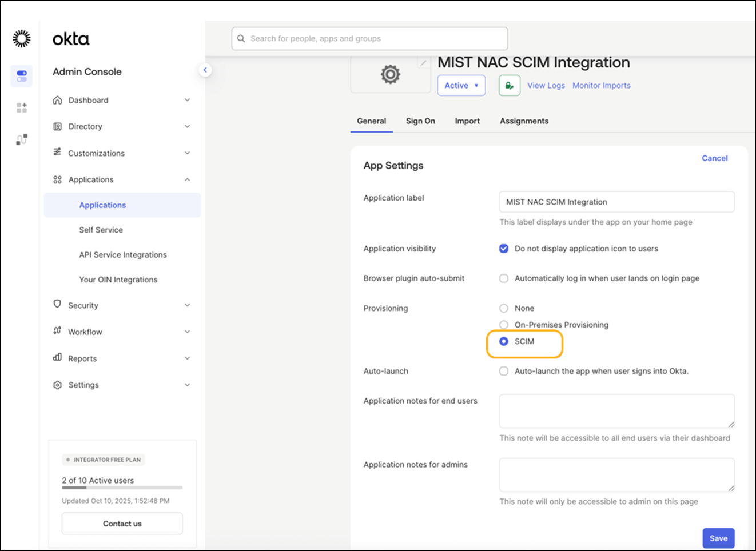Collapse sidebar with the chevron arrow button

point(205,70)
